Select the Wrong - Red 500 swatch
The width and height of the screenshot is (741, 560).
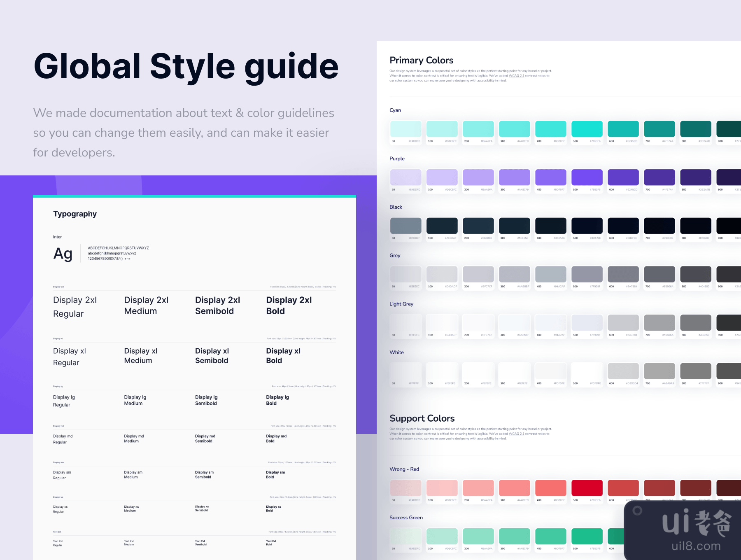587,488
